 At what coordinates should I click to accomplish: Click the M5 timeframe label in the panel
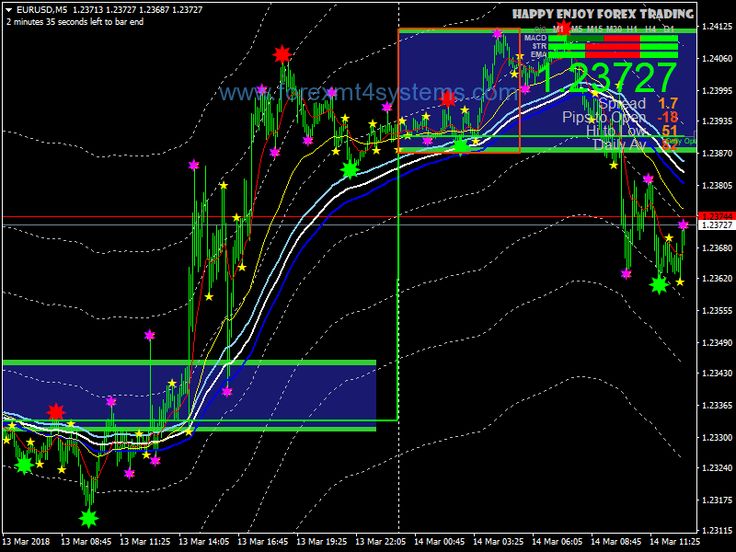tap(576, 29)
